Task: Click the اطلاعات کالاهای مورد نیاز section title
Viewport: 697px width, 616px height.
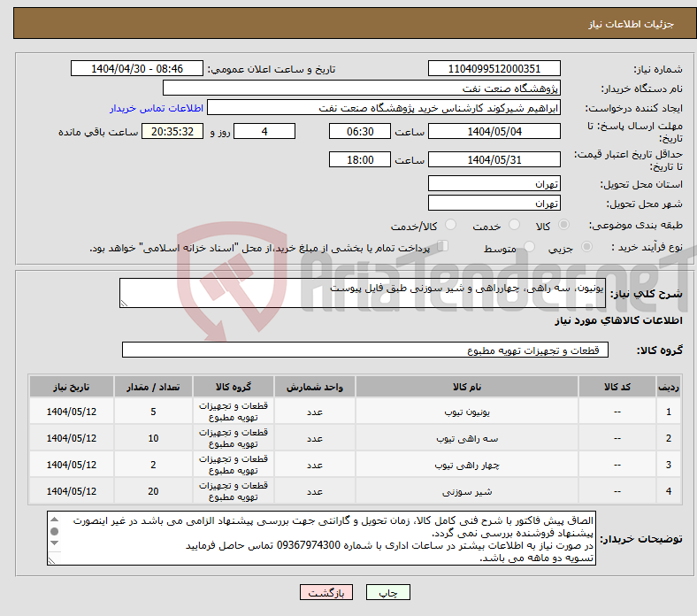Action: pyautogui.click(x=618, y=320)
